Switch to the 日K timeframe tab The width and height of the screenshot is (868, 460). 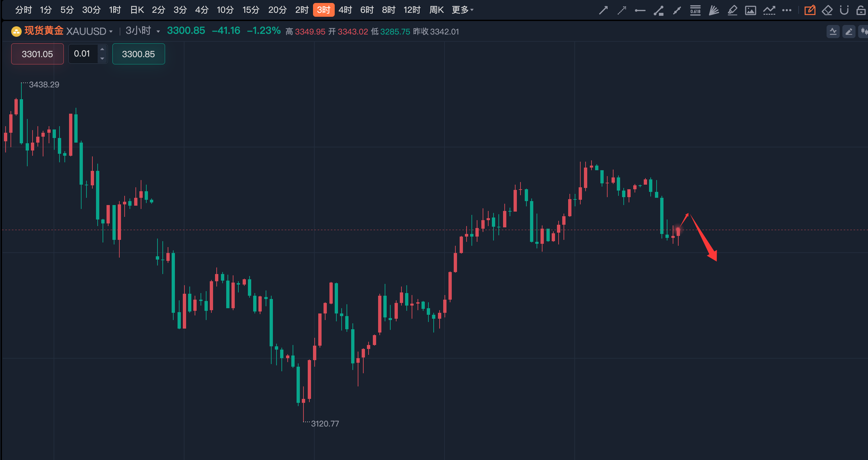137,10
